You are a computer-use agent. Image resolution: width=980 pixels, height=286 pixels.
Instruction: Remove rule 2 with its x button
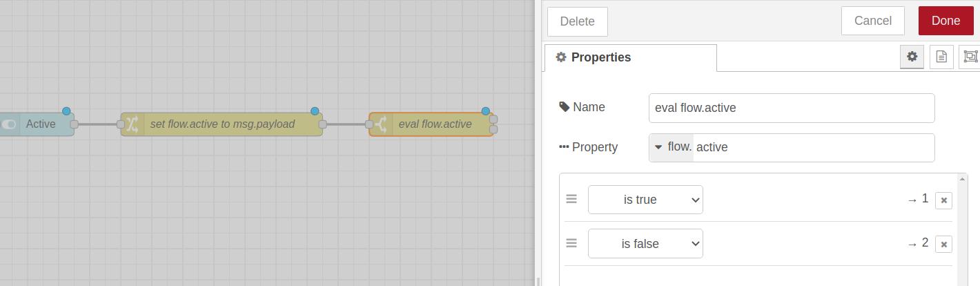click(x=943, y=245)
